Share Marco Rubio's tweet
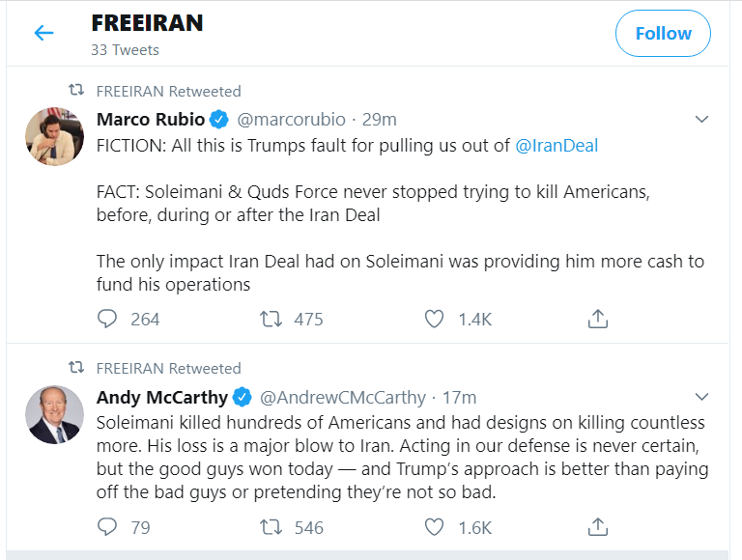The height and width of the screenshot is (560, 742). point(598,319)
